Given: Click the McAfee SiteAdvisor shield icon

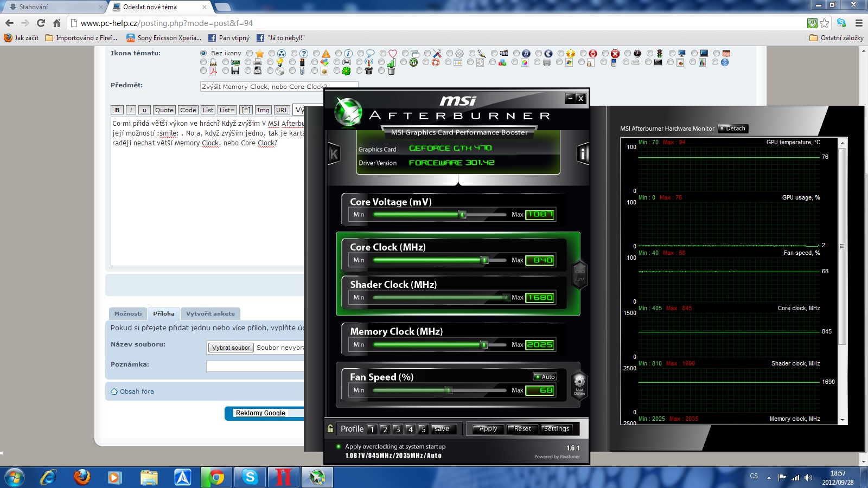Looking at the screenshot, I should 812,23.
